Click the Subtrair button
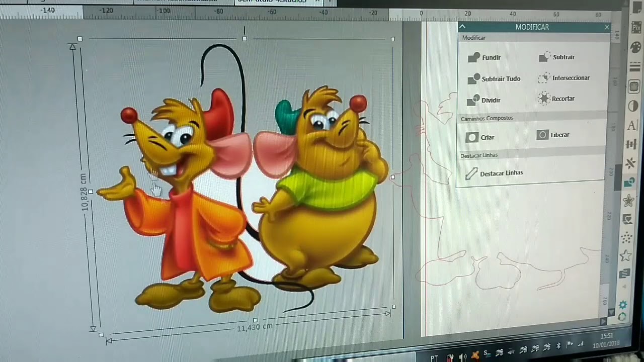The height and width of the screenshot is (362, 644). [x=556, y=57]
